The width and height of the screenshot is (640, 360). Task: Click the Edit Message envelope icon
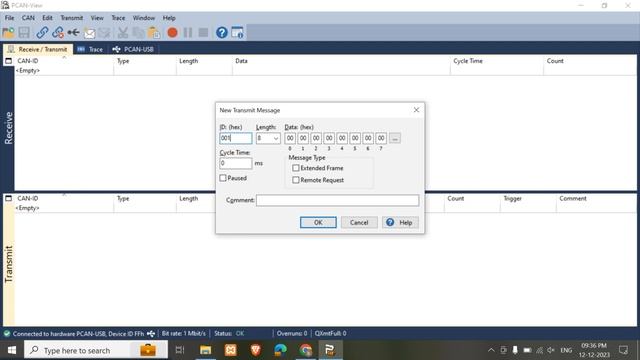coord(104,33)
